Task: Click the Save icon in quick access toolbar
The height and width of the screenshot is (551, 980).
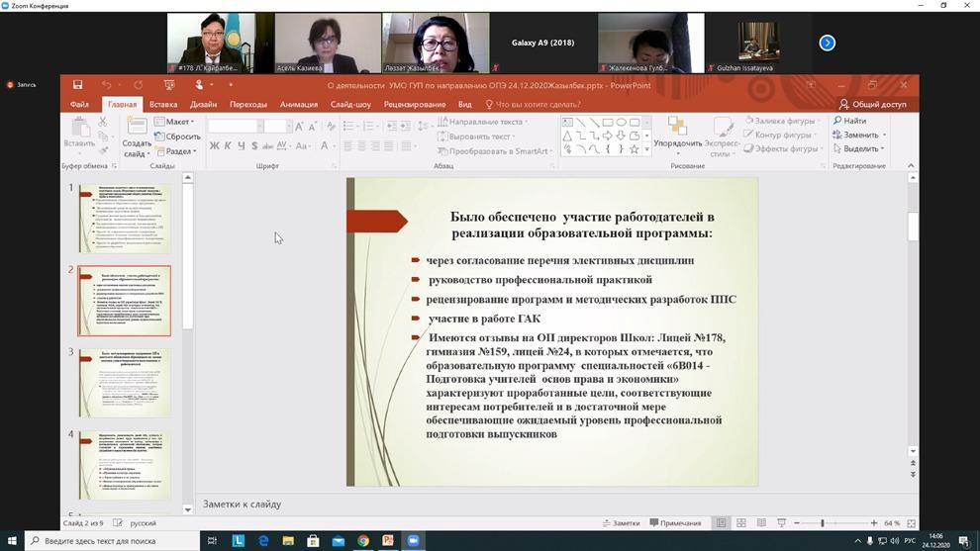Action: click(77, 85)
